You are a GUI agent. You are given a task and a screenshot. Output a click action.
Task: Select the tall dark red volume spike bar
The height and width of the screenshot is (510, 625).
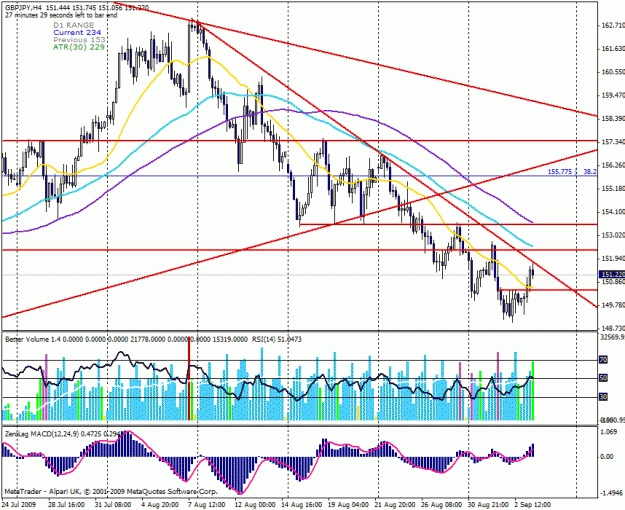(x=189, y=378)
